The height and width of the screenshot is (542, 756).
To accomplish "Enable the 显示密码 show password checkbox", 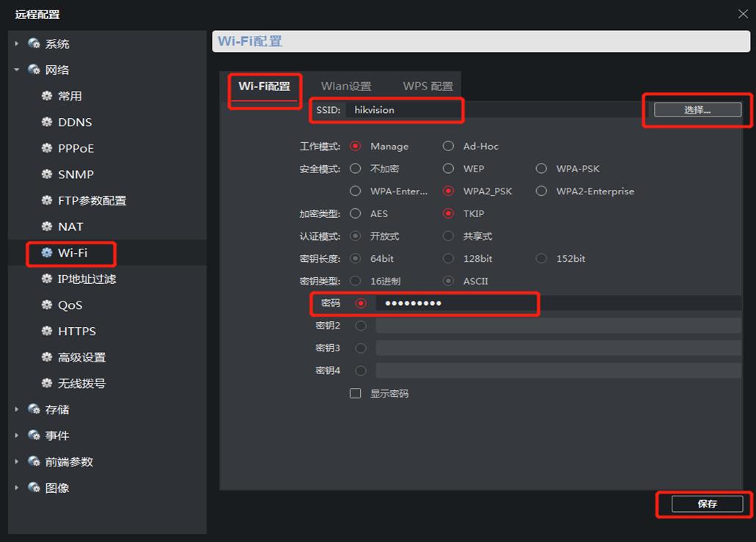I will (x=356, y=393).
